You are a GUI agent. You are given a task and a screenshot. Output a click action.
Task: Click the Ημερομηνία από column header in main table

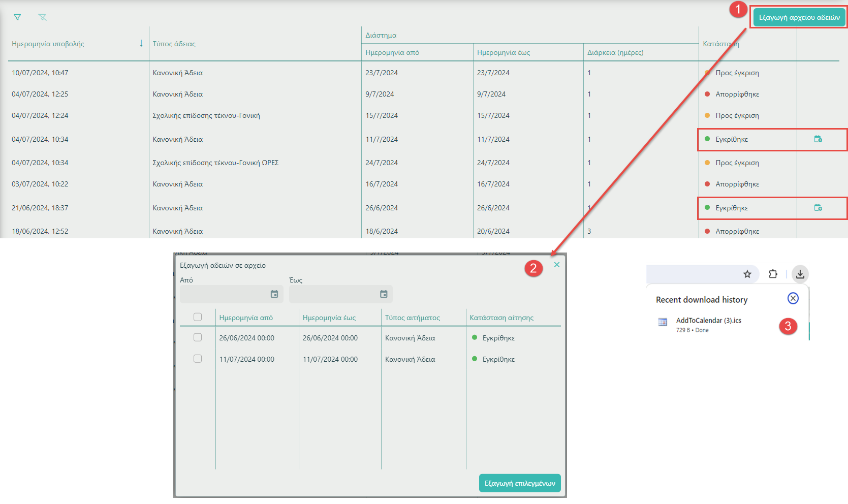click(392, 52)
